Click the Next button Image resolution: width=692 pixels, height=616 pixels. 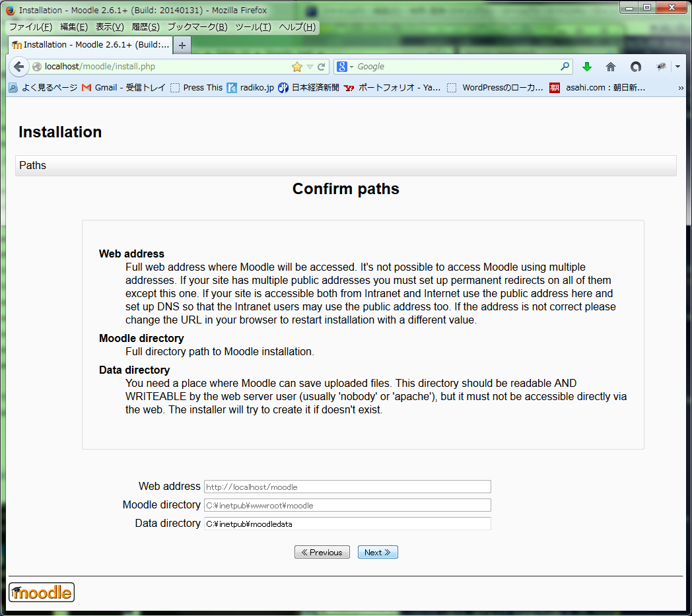pyautogui.click(x=378, y=552)
